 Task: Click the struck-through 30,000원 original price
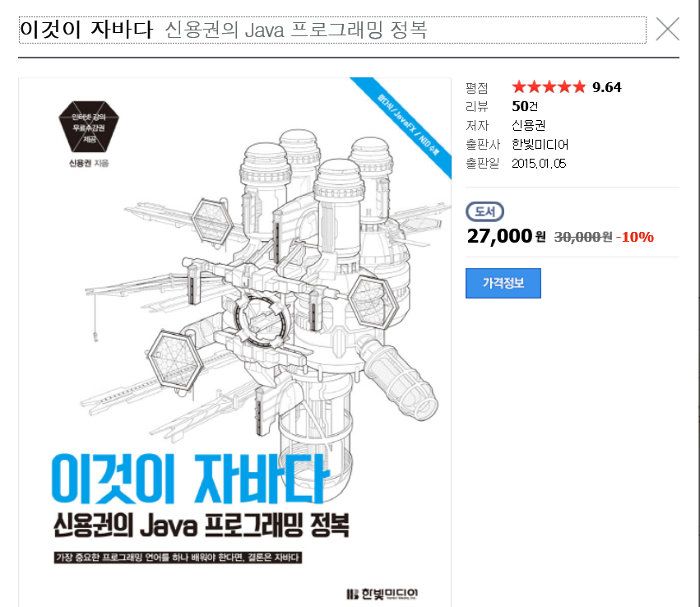[x=583, y=237]
